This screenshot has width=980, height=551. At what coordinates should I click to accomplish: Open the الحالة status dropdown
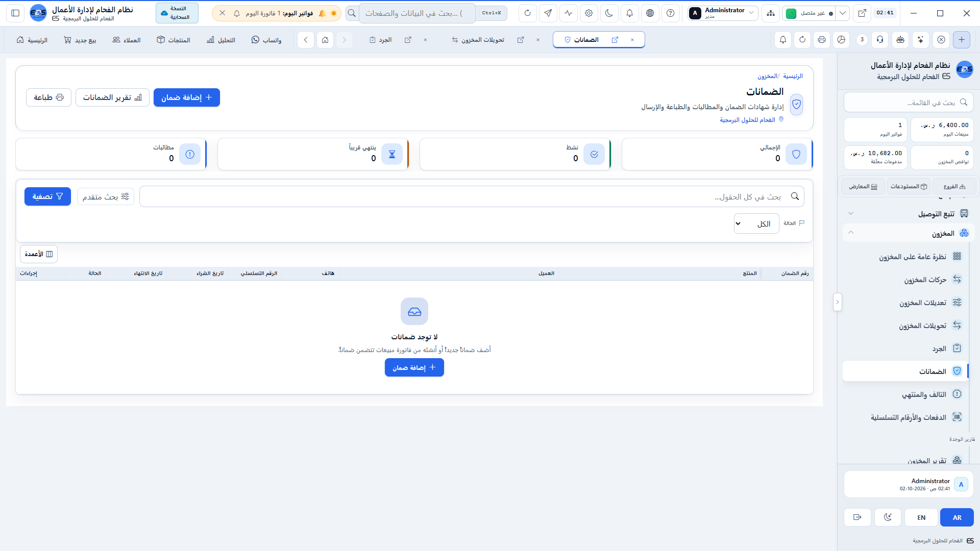coord(756,223)
